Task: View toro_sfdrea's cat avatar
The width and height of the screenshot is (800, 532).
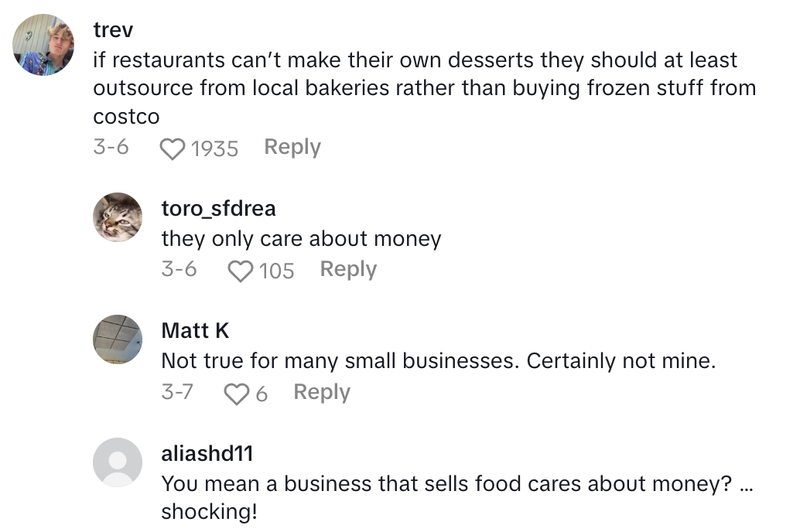Action: pos(118,217)
